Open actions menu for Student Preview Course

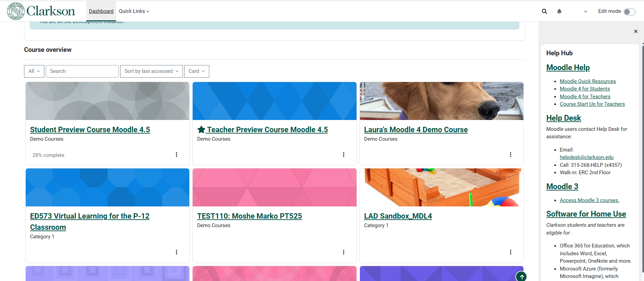click(176, 155)
